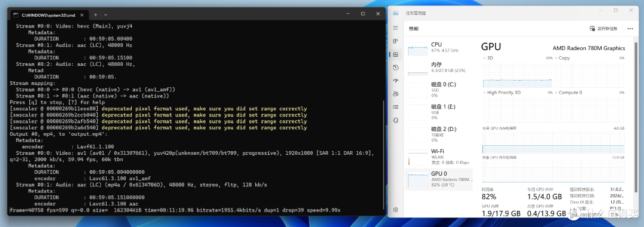Image resolution: width=644 pixels, height=227 pixels.
Task: Select the C:\WINDOWS\system32\cmd terminal tab
Action: [49, 14]
